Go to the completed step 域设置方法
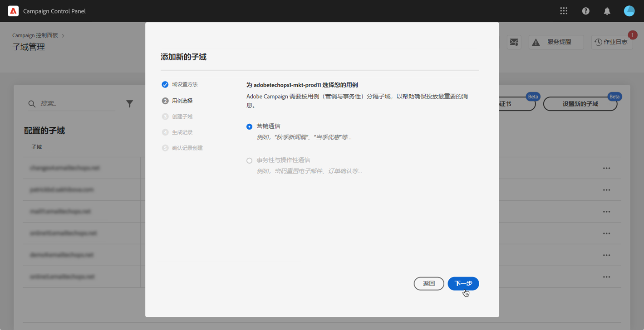 pyautogui.click(x=180, y=84)
